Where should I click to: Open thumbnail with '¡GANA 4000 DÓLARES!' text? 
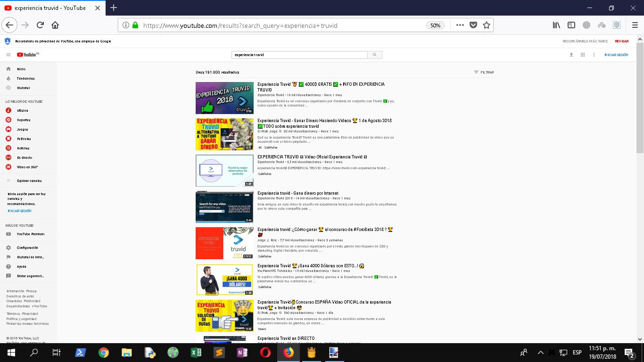[224, 280]
